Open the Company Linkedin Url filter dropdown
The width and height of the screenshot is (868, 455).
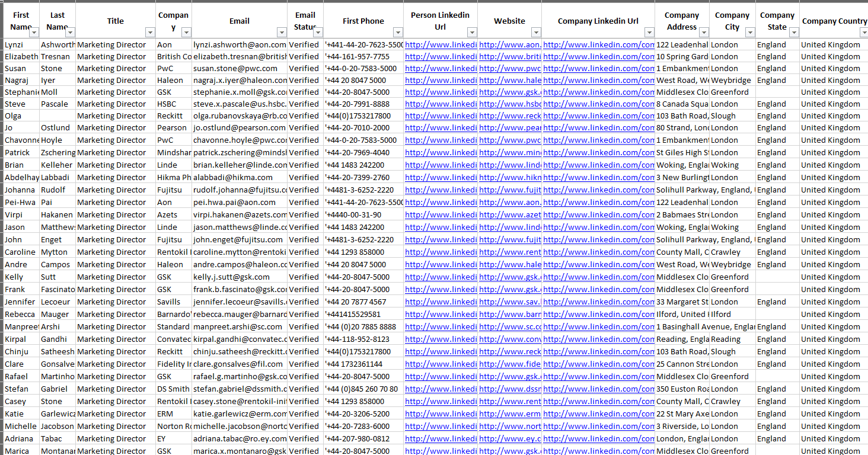click(649, 33)
